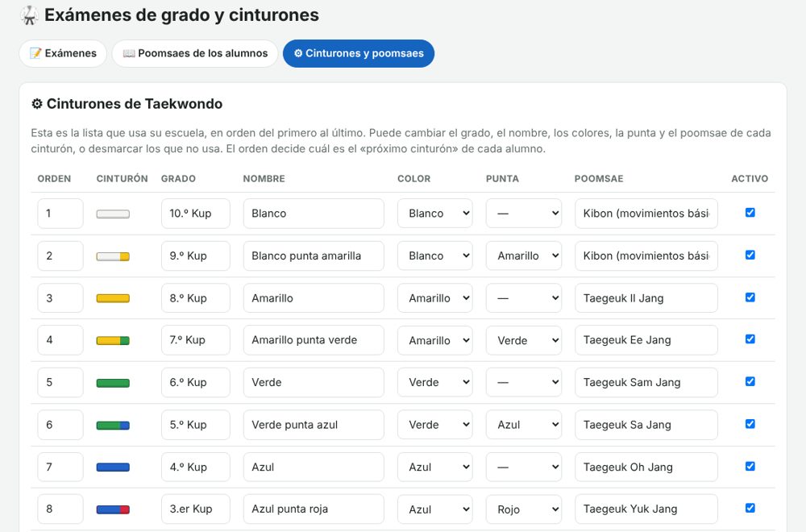This screenshot has height=532, width=806.
Task: Click the Nombre field Blanco punta amarilla
Action: point(314,256)
